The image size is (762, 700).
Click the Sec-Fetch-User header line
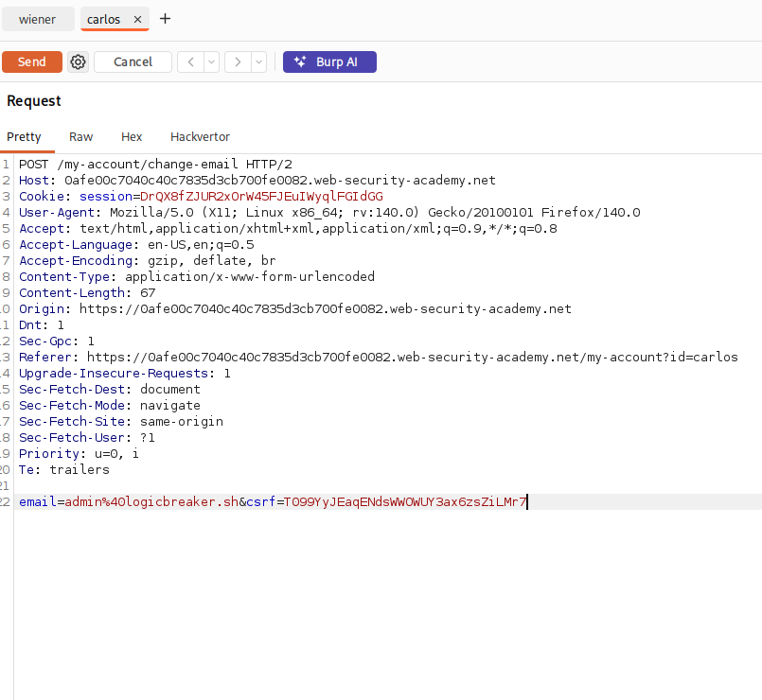87,438
